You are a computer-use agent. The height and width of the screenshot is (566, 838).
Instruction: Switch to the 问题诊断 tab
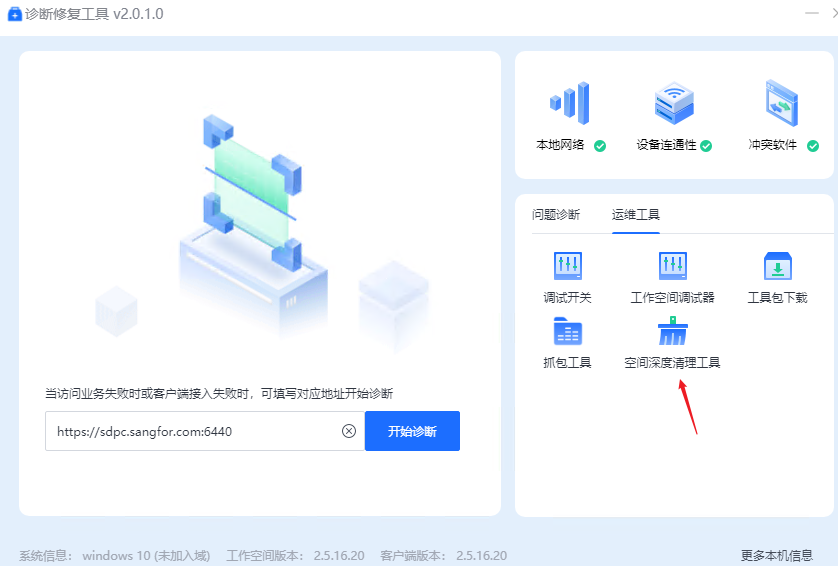coord(555,214)
